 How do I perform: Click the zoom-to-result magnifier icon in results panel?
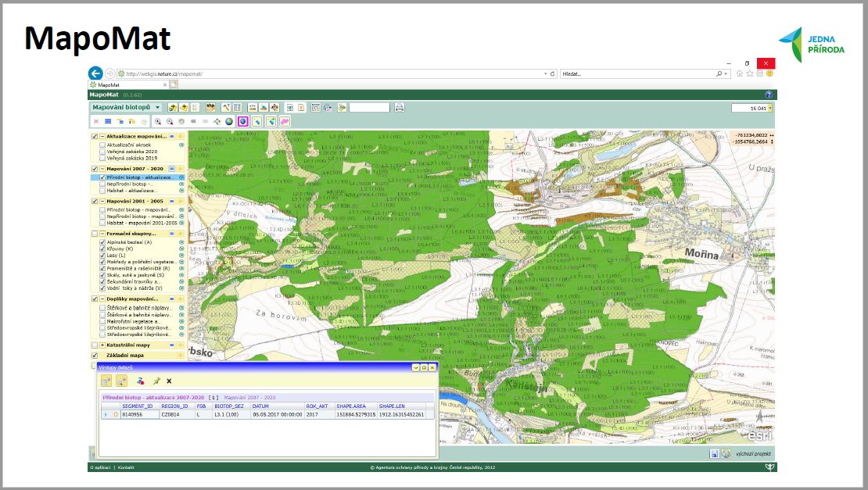click(121, 381)
